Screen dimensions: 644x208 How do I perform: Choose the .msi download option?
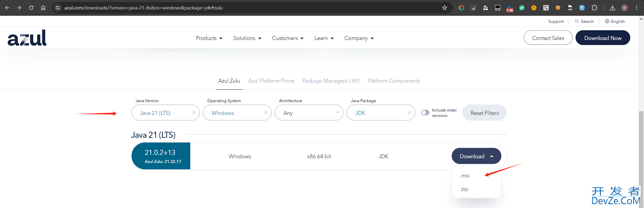pyautogui.click(x=465, y=176)
